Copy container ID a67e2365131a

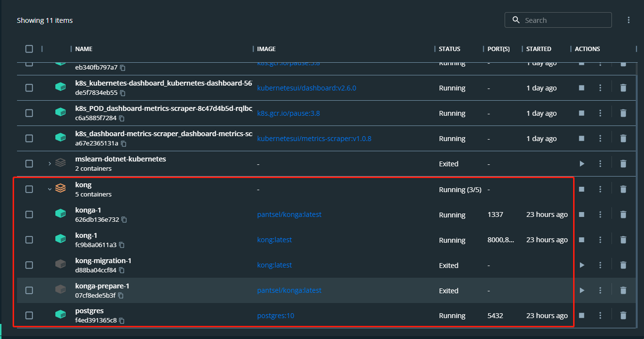[124, 143]
